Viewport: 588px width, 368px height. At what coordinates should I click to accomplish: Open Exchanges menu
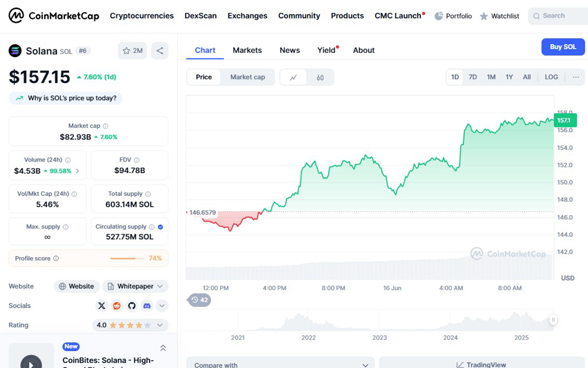247,16
